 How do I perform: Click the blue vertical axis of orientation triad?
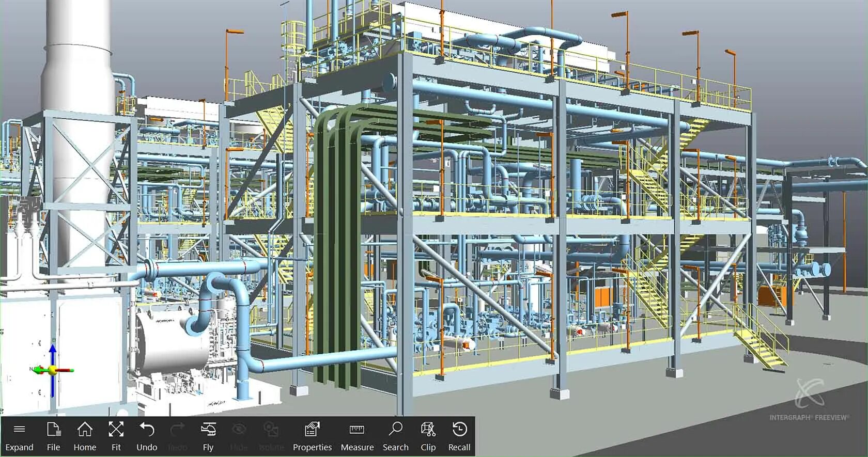(53, 371)
